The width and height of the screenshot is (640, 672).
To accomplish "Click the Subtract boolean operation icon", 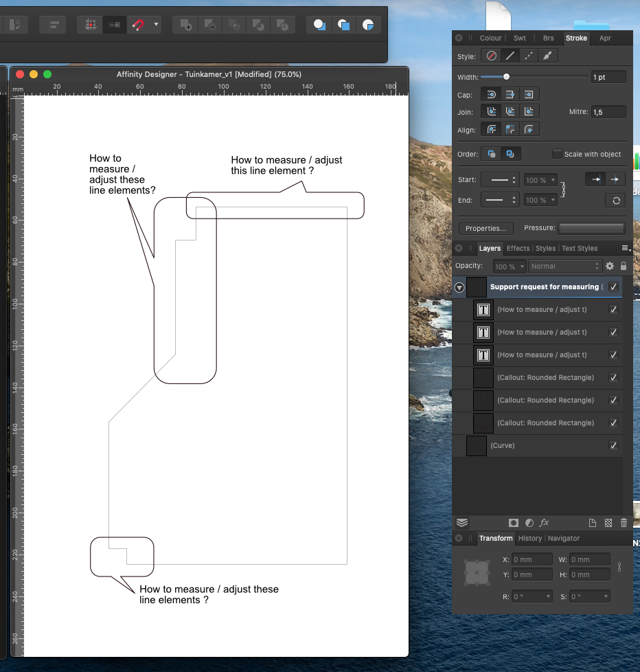I will [209, 25].
